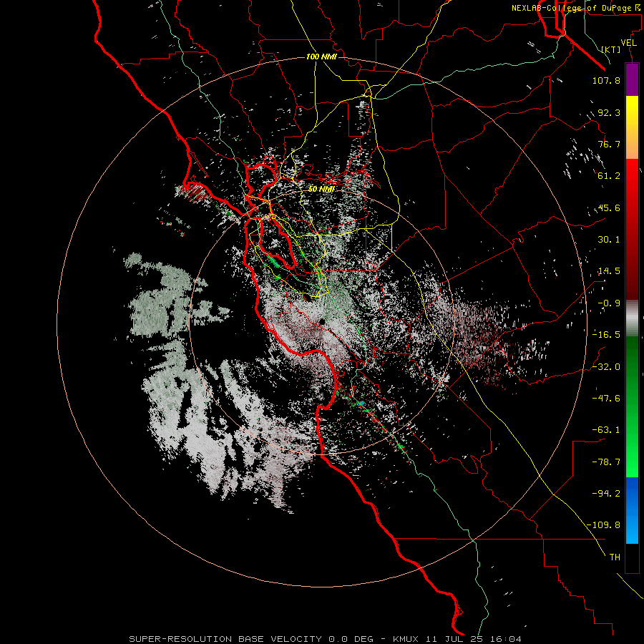Select the -63.1 knot scale value

[x=606, y=430]
